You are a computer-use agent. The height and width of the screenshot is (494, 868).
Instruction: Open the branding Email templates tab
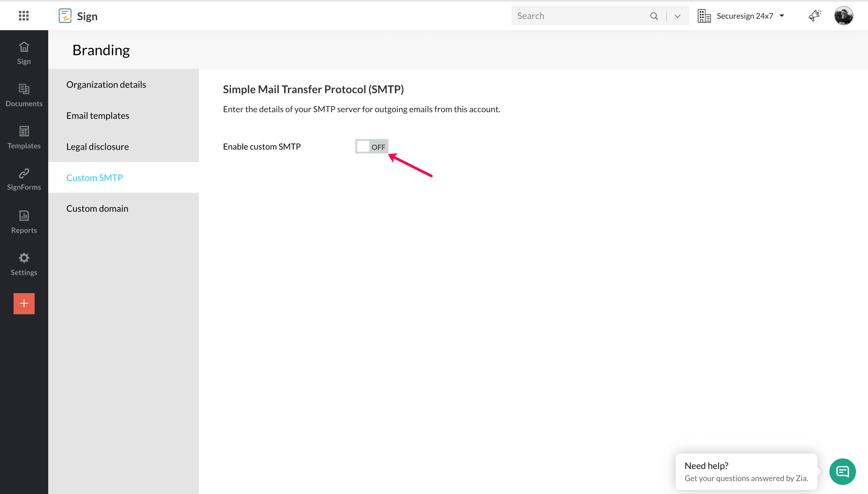(98, 116)
